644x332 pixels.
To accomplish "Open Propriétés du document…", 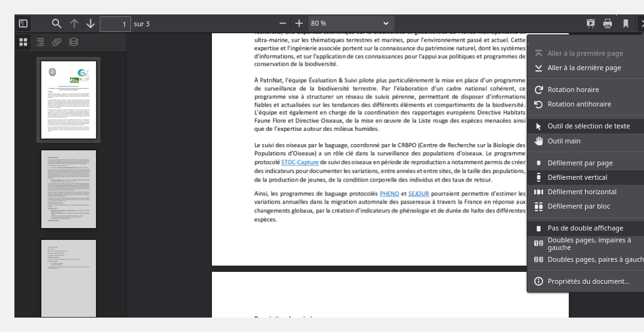I will tap(588, 281).
